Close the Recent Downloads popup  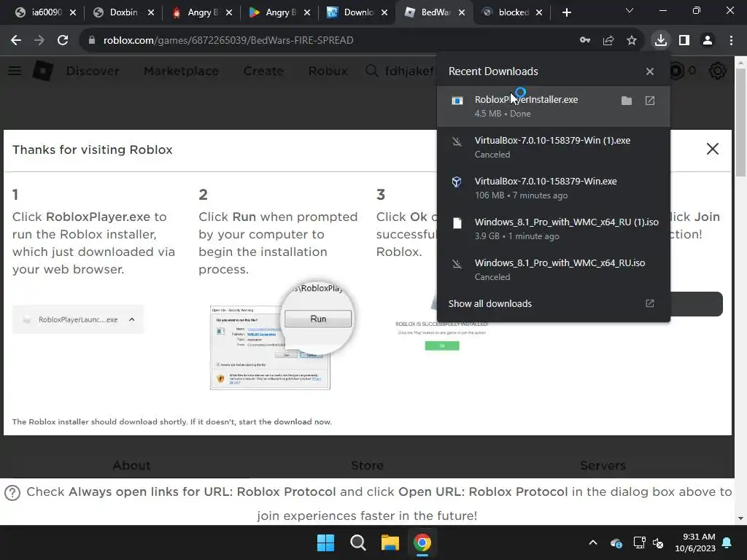pyautogui.click(x=650, y=71)
